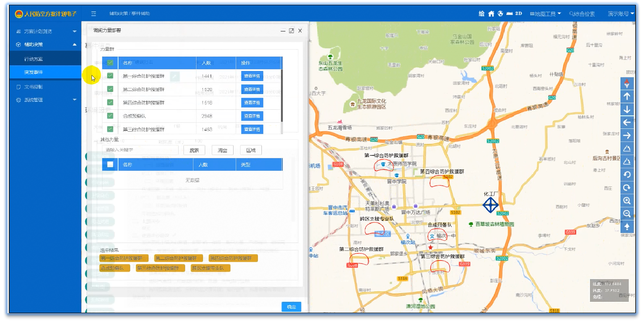Go to the map home icon

coord(491,13)
